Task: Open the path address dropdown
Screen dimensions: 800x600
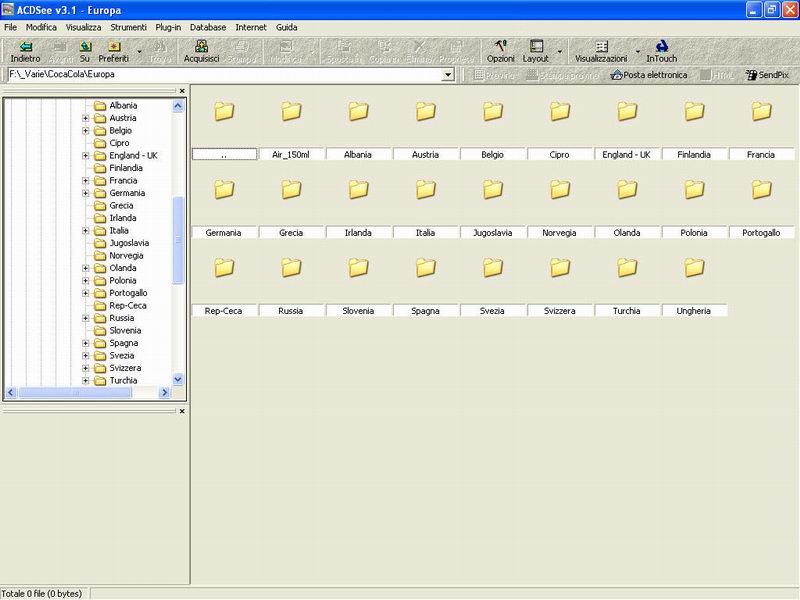Action: tap(448, 75)
